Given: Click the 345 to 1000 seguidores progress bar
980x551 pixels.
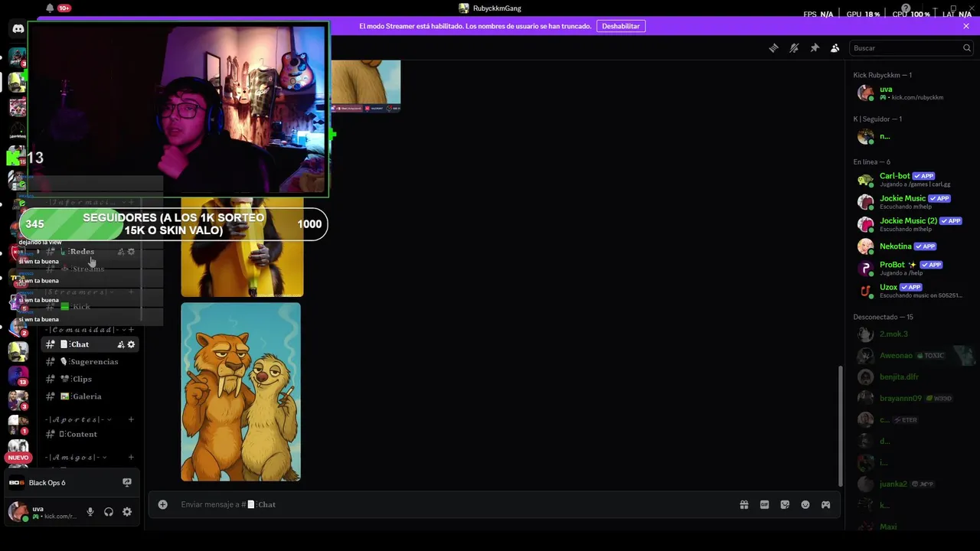Looking at the screenshot, I should 174,224.
